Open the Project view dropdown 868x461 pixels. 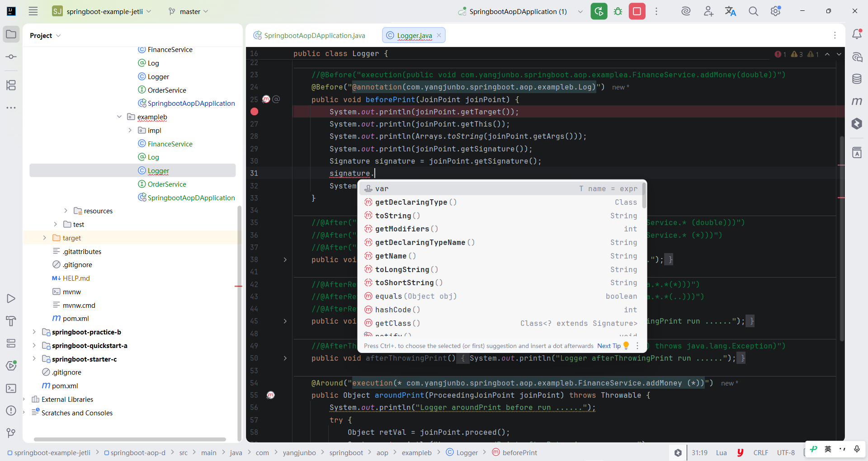[45, 35]
